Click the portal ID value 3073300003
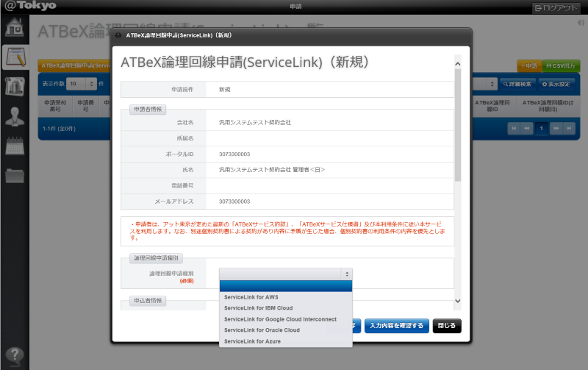 tap(234, 154)
